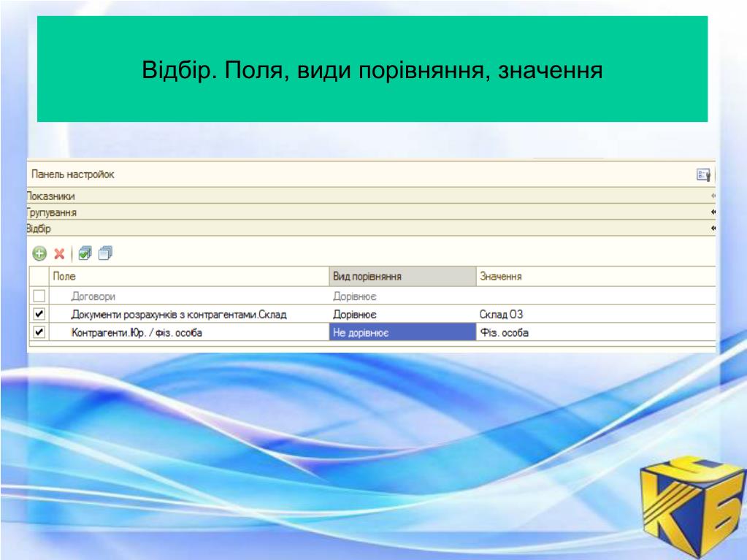Click the Показники section arrow
747x560 pixels.
click(x=713, y=196)
